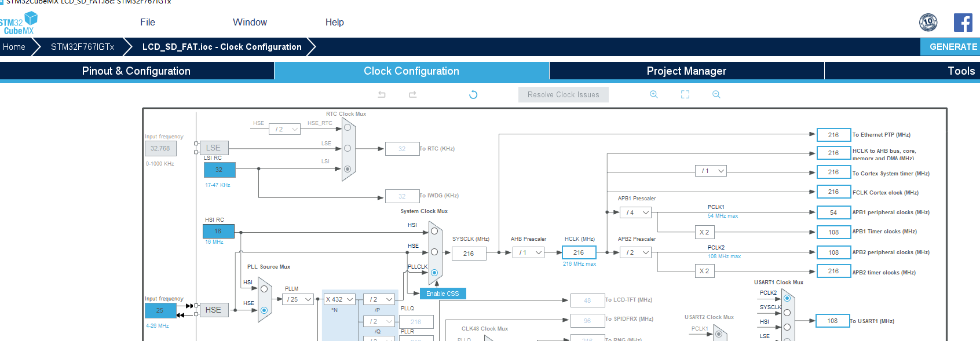Click APB1 peripheral clocks 54 value
Screen dimensions: 980x341
(833, 212)
